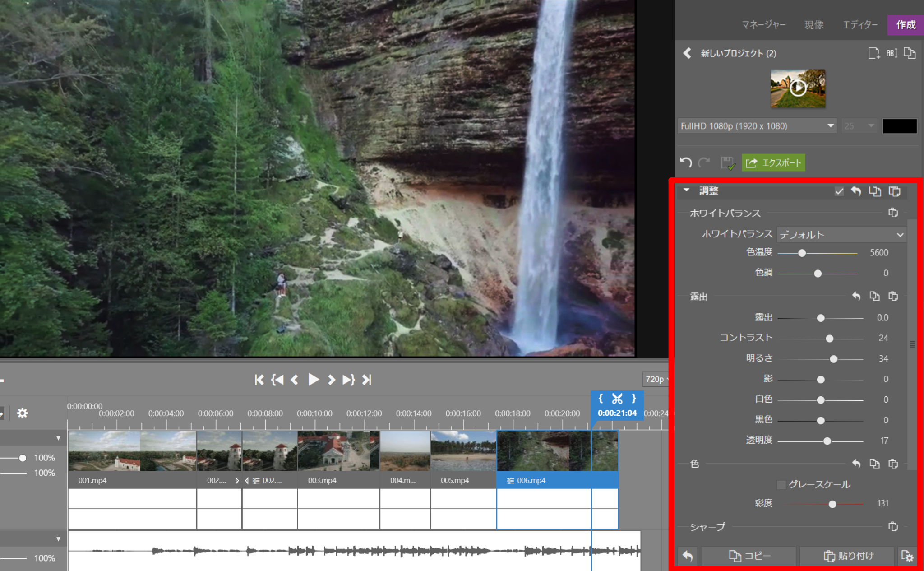Enable the グレースケール checkbox
924x571 pixels.
781,485
